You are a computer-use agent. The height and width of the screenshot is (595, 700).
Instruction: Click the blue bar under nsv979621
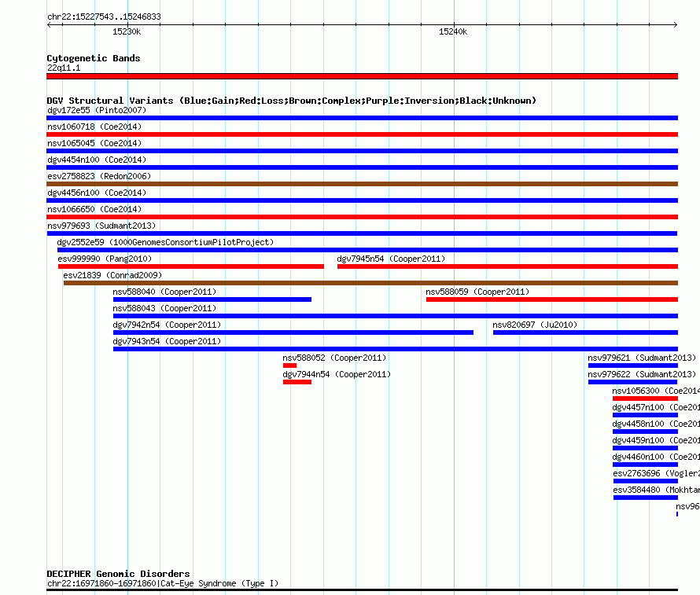point(633,365)
